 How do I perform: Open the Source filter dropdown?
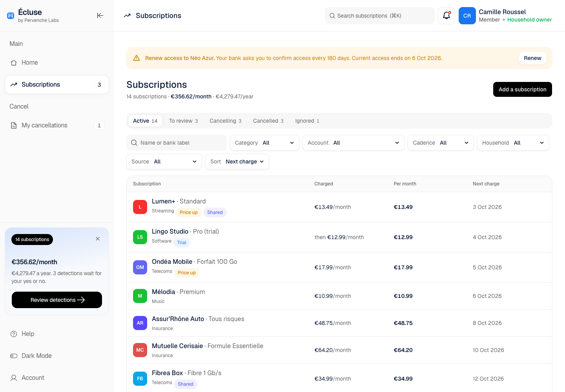(x=164, y=162)
